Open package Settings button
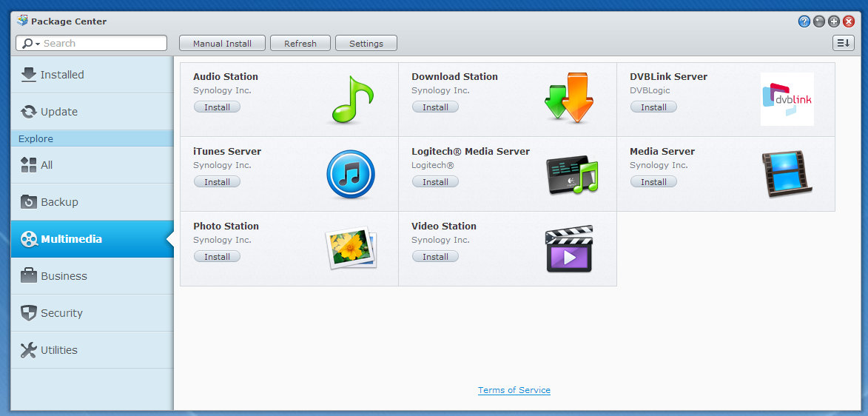 (x=366, y=43)
